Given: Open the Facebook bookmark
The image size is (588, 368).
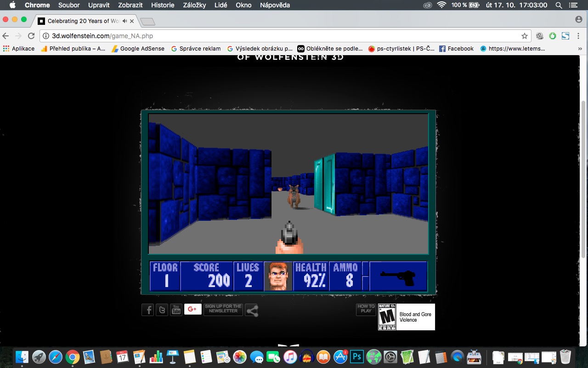Looking at the screenshot, I should tap(456, 48).
